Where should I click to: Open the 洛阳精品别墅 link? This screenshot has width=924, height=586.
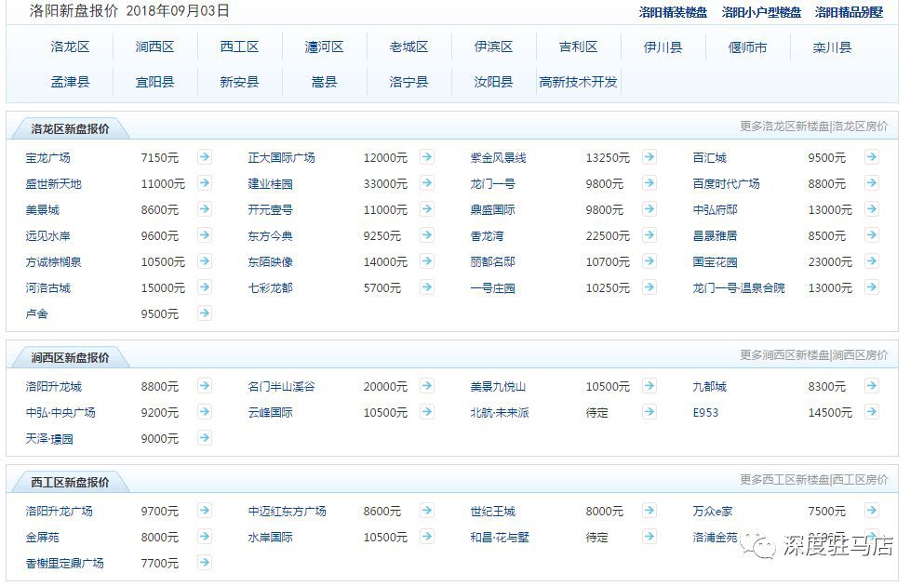847,13
